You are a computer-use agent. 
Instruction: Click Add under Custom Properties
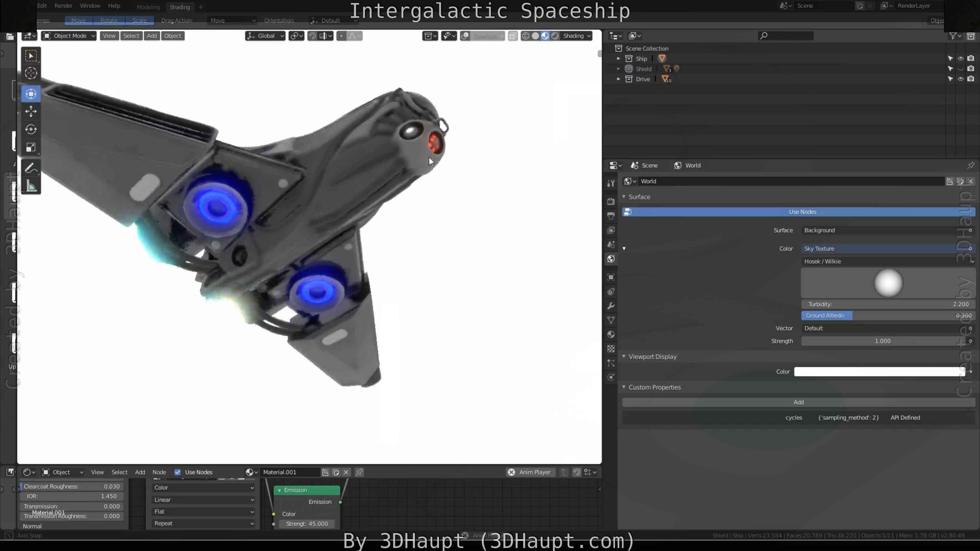point(798,402)
